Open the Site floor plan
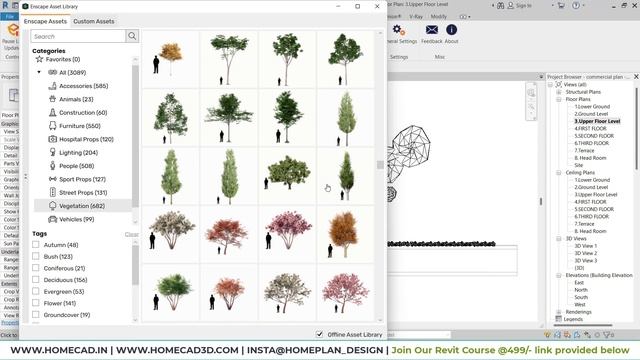The width and height of the screenshot is (640, 360). click(x=578, y=165)
